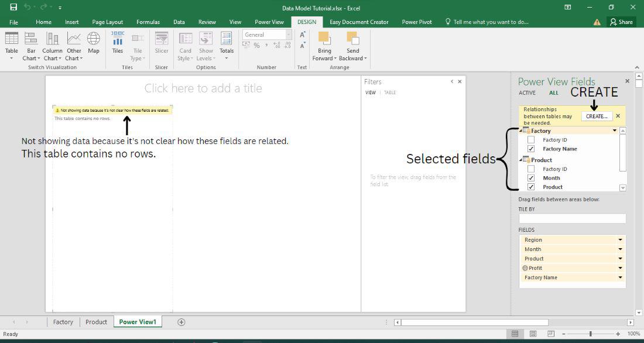Open the Card Style options
Image resolution: width=644 pixels, height=343 pixels.
[185, 46]
